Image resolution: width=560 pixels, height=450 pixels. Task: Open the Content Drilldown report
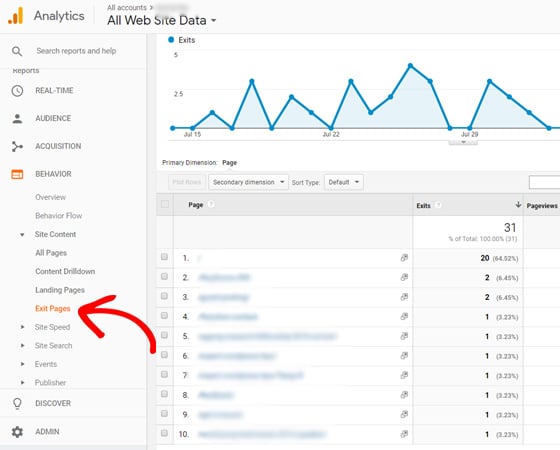(65, 271)
